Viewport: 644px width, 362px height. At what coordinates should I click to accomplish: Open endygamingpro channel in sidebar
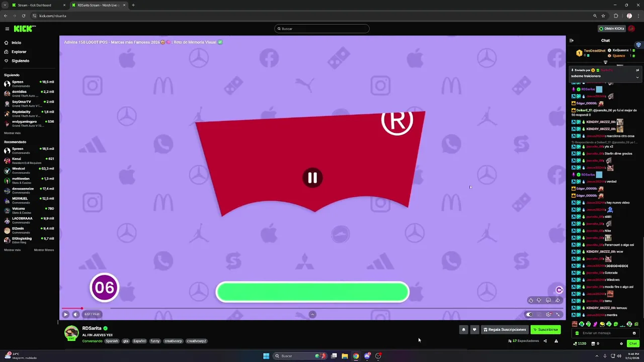[29, 123]
